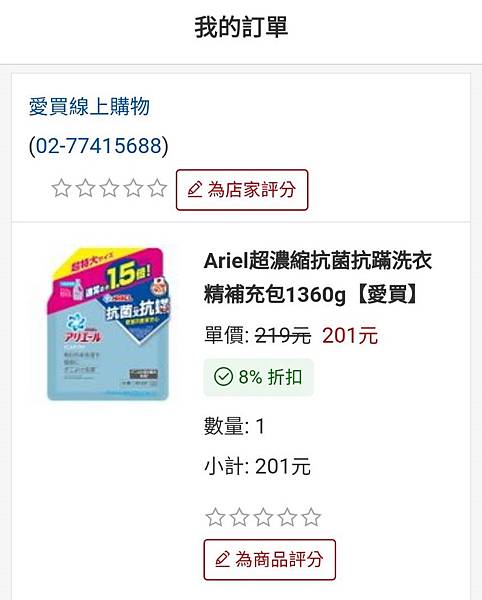The height and width of the screenshot is (600, 482).
Task: Tap the 8% 折扣 discount badge
Action: click(x=259, y=377)
